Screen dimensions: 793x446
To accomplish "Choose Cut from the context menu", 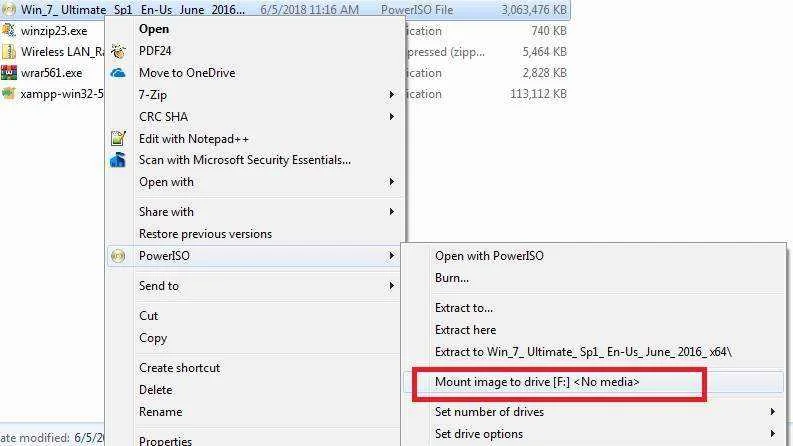I will point(149,316).
